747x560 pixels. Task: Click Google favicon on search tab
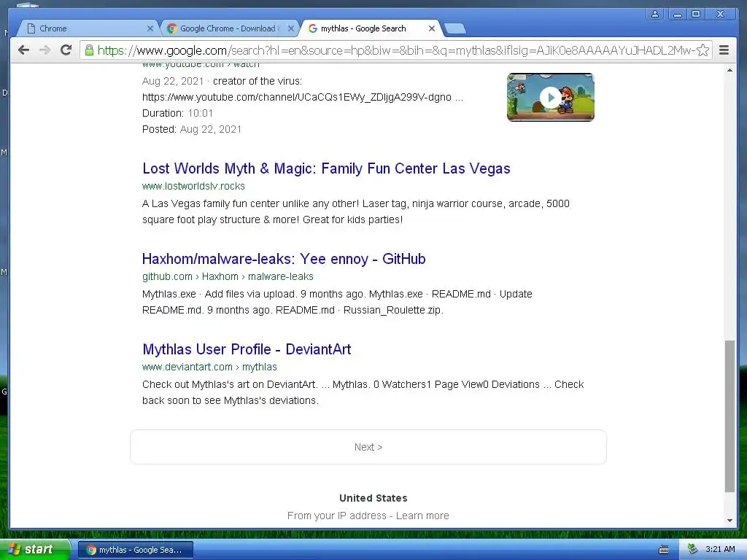pos(312,28)
